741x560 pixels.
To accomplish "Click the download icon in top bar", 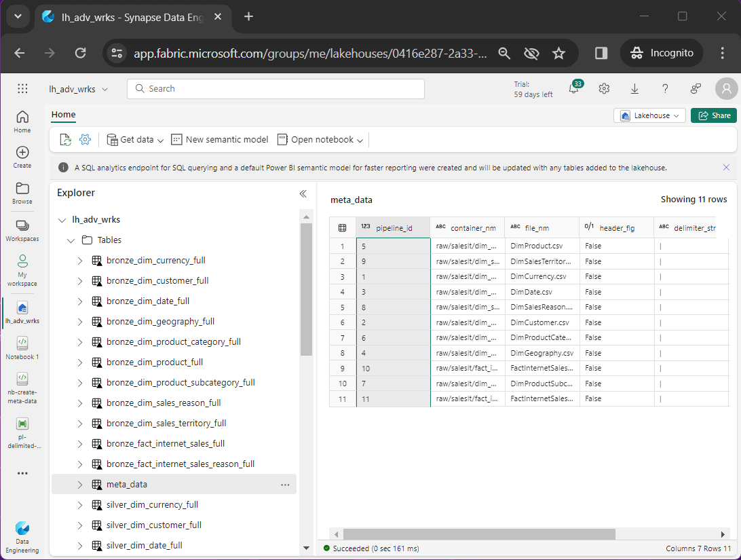I will (634, 88).
